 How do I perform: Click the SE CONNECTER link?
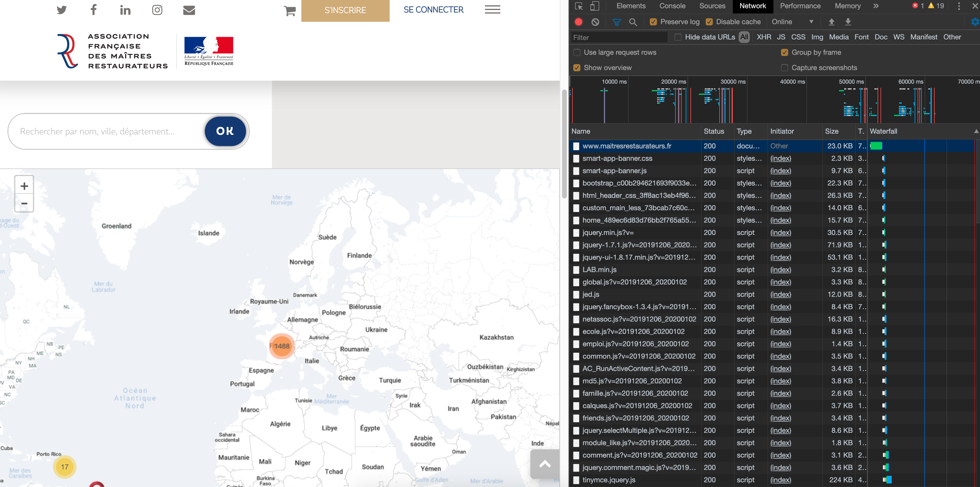(433, 9)
